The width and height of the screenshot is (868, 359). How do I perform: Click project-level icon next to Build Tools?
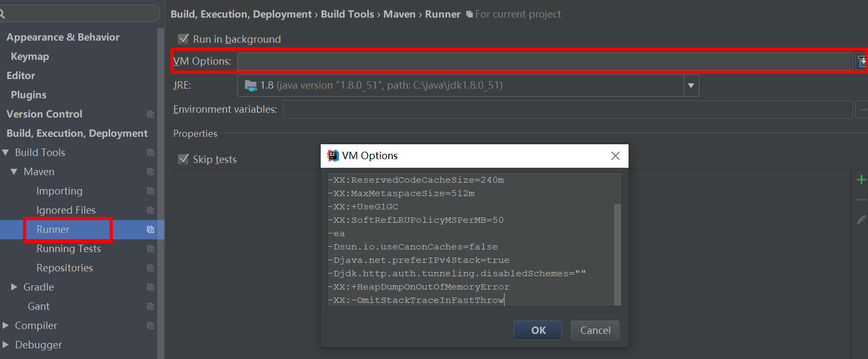pyautogui.click(x=150, y=152)
